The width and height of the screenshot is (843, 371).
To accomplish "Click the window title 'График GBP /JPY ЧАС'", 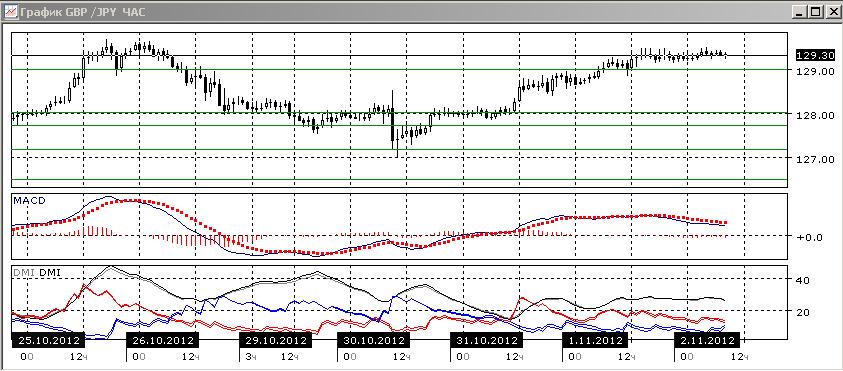I will 82,11.
